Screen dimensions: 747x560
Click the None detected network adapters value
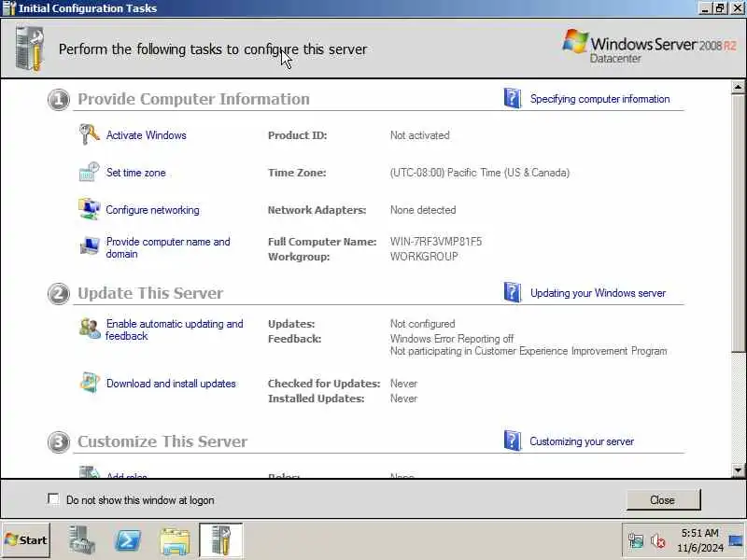pyautogui.click(x=423, y=210)
